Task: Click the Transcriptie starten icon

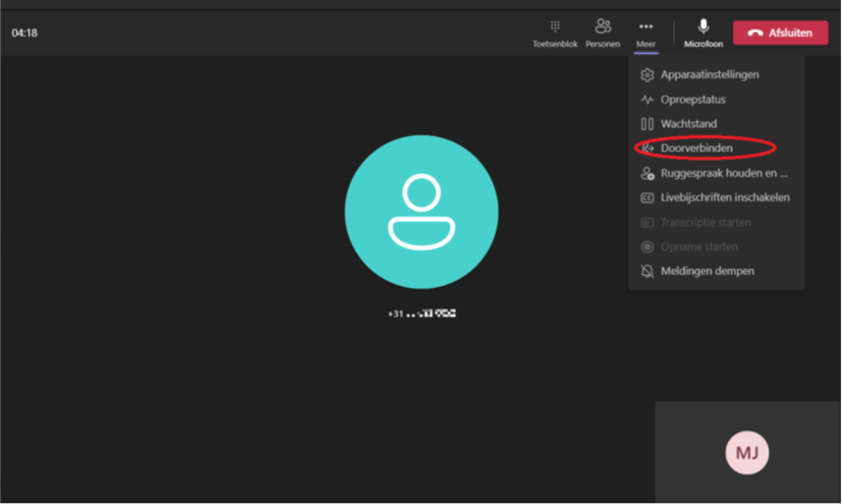Action: pos(646,222)
